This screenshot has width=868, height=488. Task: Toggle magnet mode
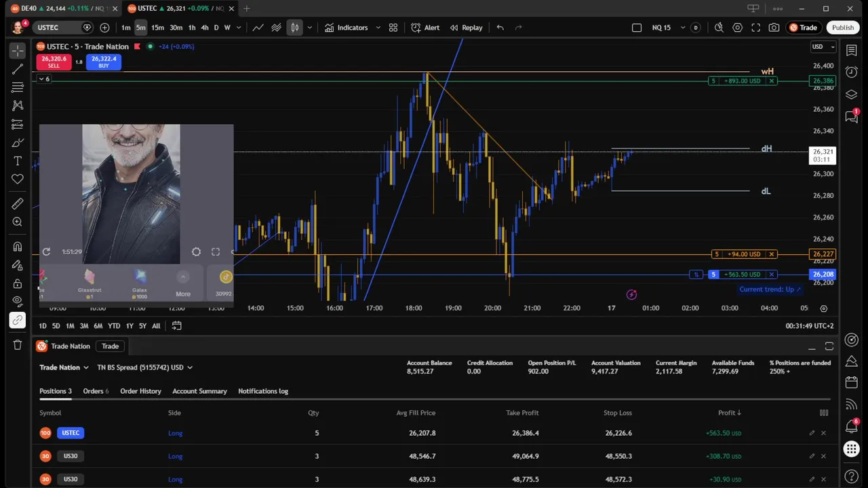tap(18, 246)
